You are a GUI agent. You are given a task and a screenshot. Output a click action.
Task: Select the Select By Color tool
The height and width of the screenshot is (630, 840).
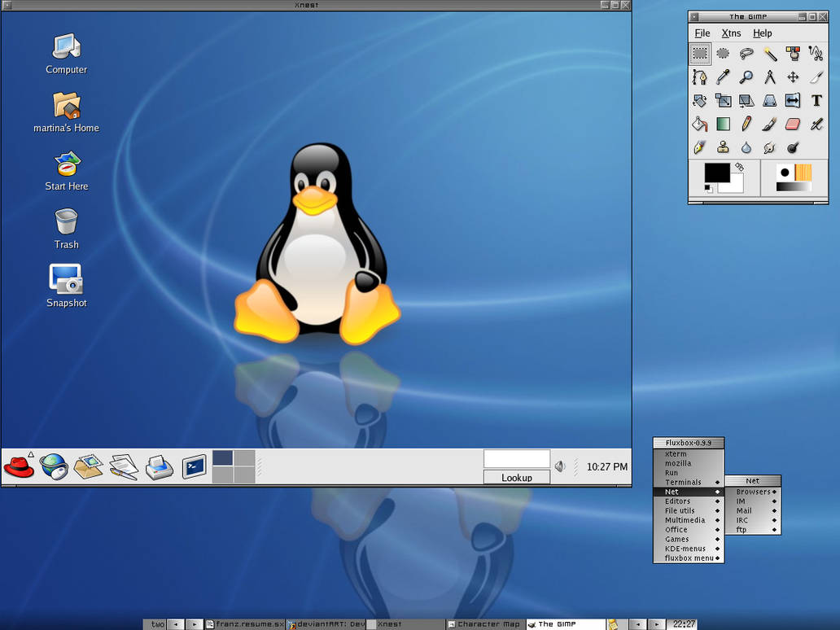pyautogui.click(x=793, y=54)
